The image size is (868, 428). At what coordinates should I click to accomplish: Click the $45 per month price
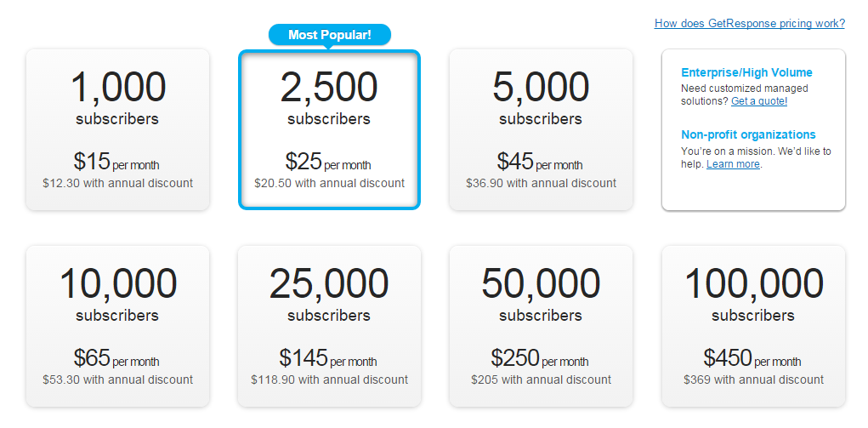click(x=541, y=162)
